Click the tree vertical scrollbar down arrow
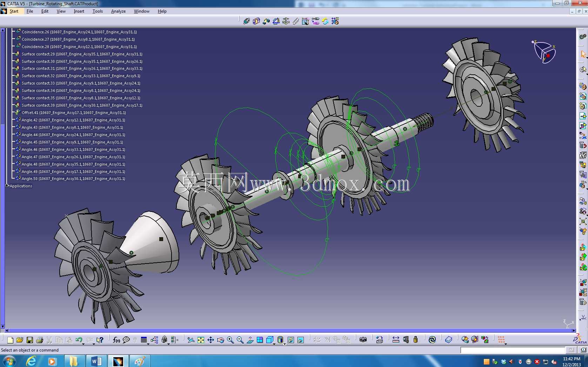The image size is (588, 367). [2, 326]
